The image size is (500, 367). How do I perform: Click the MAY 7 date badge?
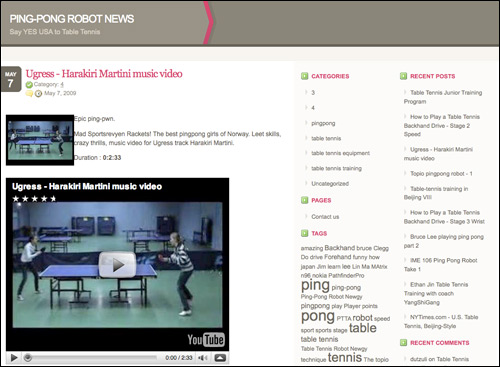[x=11, y=79]
